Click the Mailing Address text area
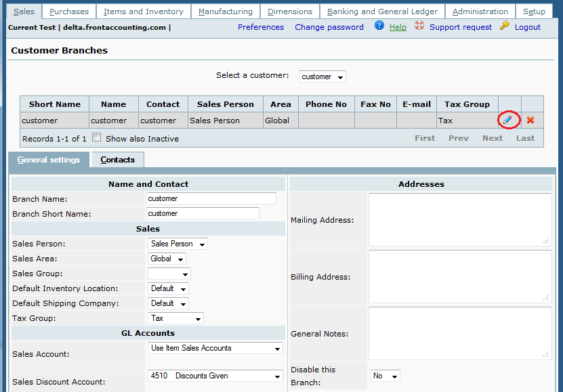563x392 pixels. click(459, 219)
